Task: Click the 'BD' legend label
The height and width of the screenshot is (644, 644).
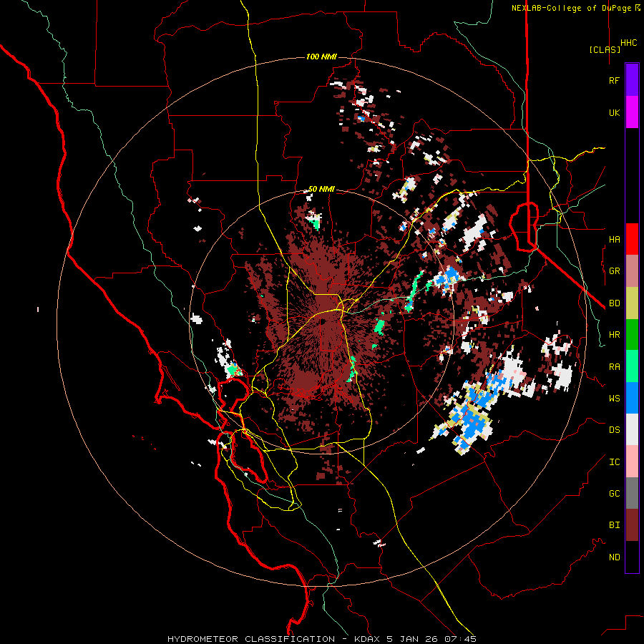Action: (x=614, y=303)
